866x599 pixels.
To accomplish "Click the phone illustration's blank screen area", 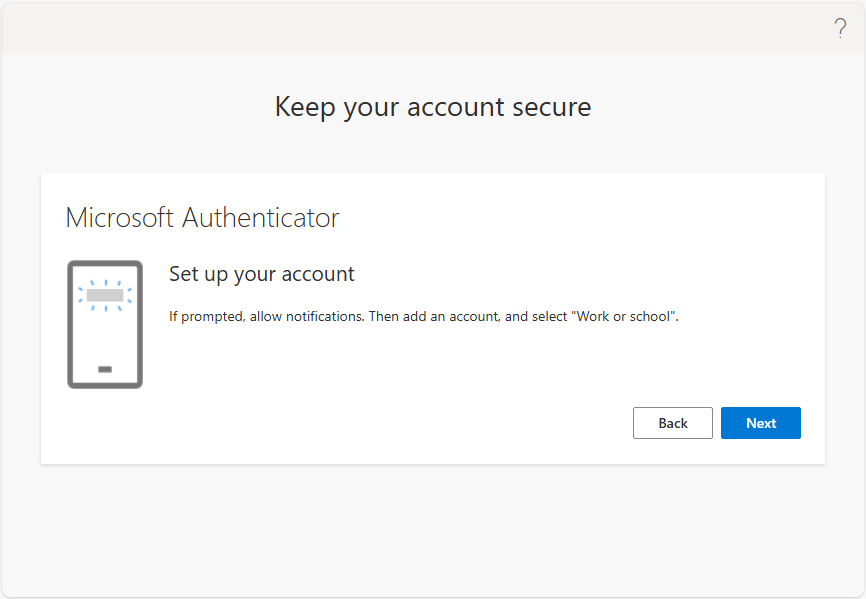I will (x=105, y=337).
